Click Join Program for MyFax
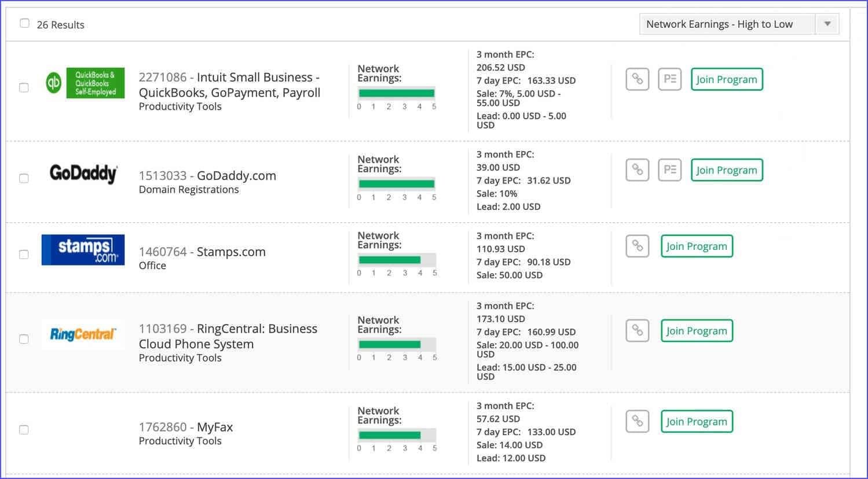 point(697,421)
